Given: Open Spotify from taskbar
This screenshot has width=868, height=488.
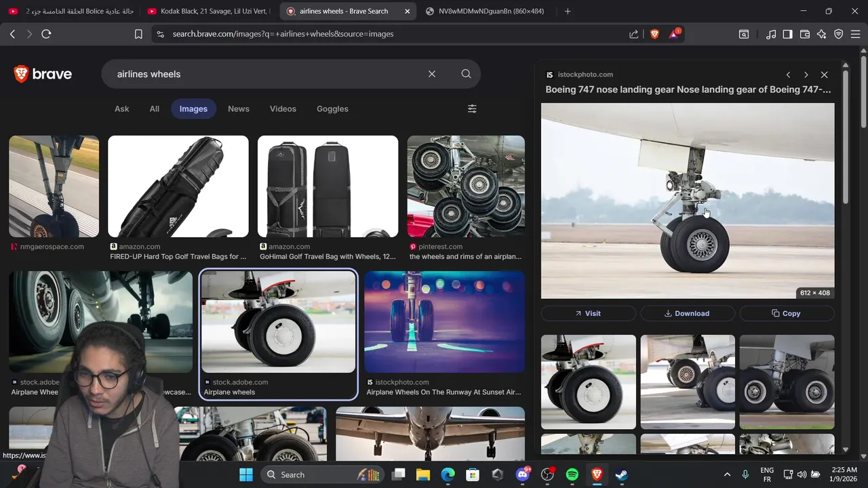Looking at the screenshot, I should coord(572,474).
